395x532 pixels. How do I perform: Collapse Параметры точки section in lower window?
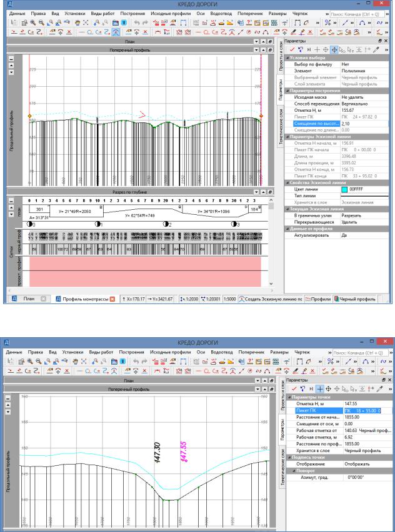pyautogui.click(x=289, y=397)
